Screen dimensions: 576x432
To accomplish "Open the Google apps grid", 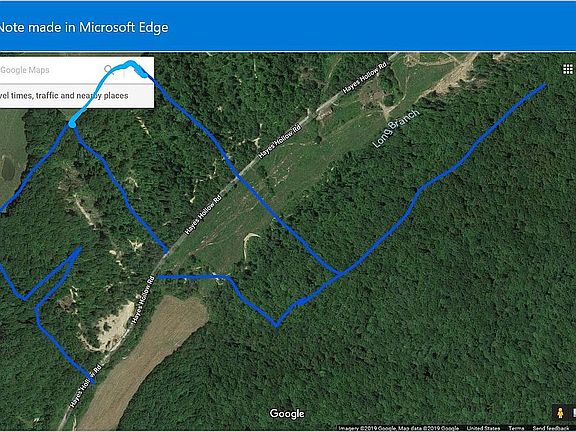I will (568, 69).
